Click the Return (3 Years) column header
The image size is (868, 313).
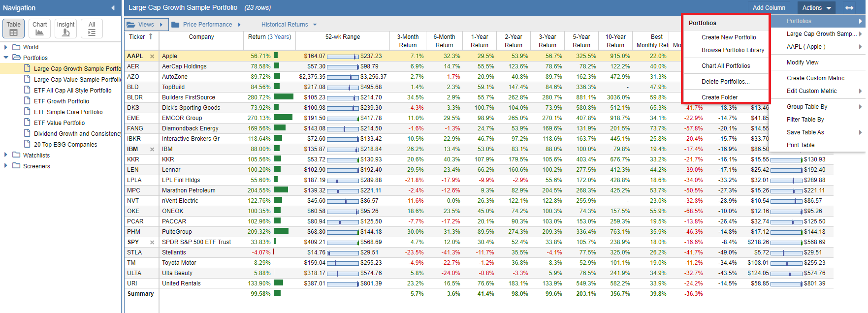pyautogui.click(x=269, y=37)
